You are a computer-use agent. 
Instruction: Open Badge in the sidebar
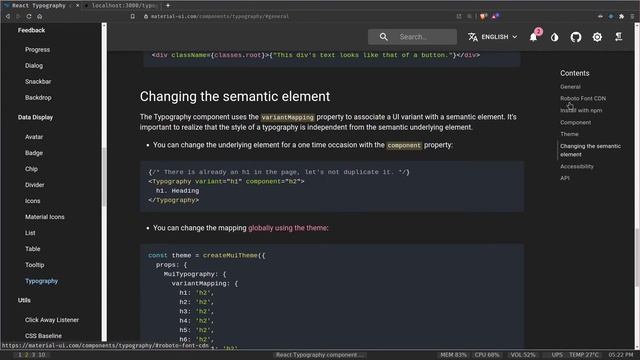[x=34, y=153]
